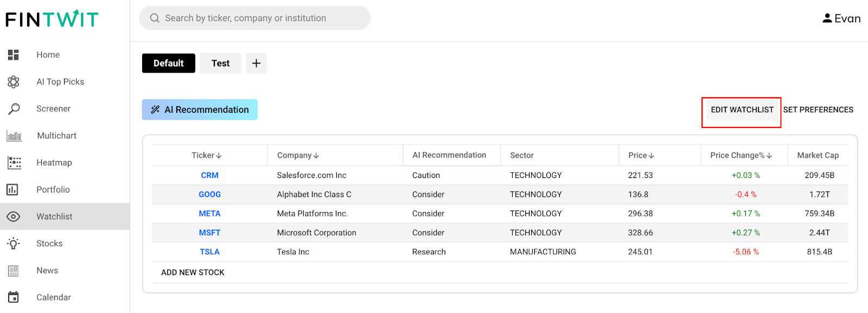Click the EDIT WATCHLIST button
868x313 pixels.
[742, 110]
